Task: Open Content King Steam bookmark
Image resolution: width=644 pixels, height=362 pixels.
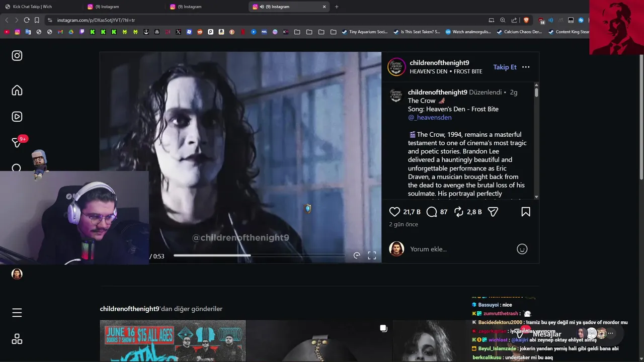Action: (569, 32)
